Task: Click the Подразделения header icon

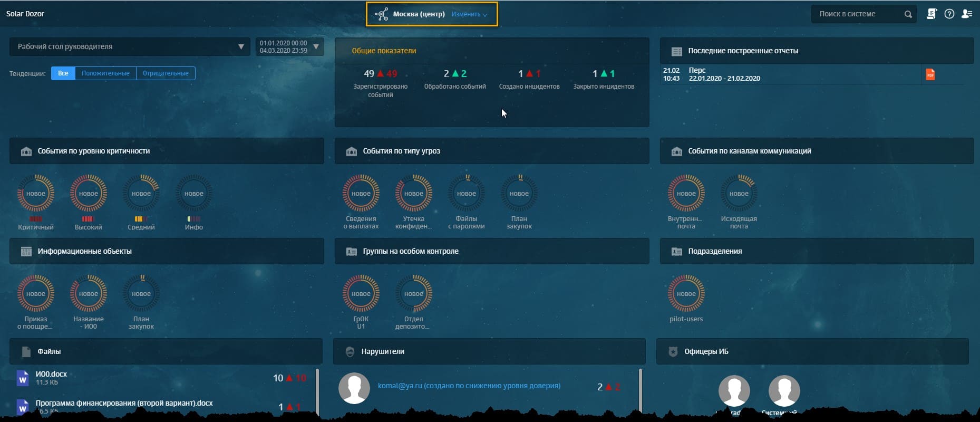Action: (676, 252)
